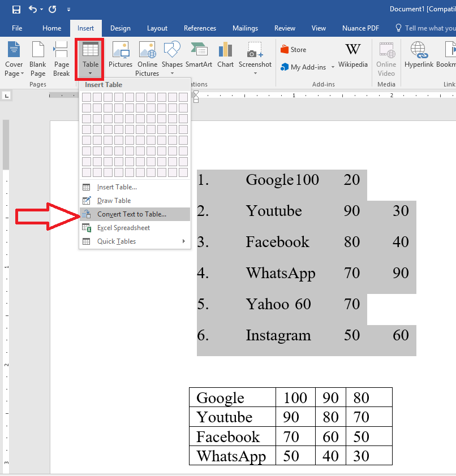Image resolution: width=456 pixels, height=476 pixels.
Task: Insert Pictures from this device
Action: click(120, 57)
